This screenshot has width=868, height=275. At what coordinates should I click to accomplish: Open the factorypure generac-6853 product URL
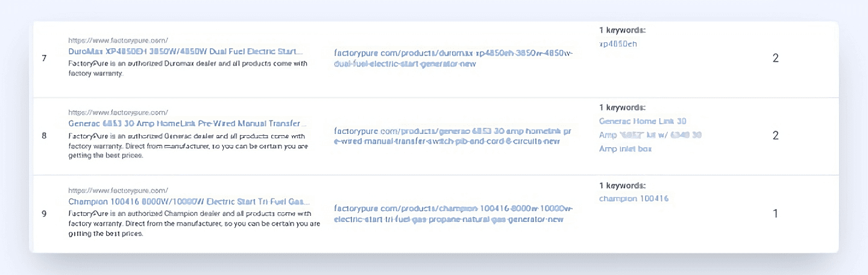tap(453, 136)
